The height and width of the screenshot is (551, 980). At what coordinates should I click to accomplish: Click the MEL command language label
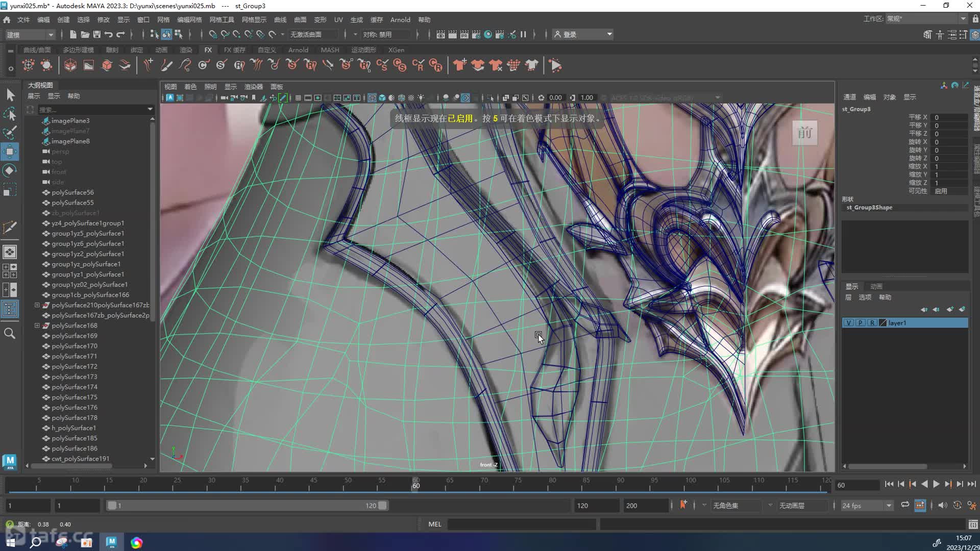coord(435,524)
